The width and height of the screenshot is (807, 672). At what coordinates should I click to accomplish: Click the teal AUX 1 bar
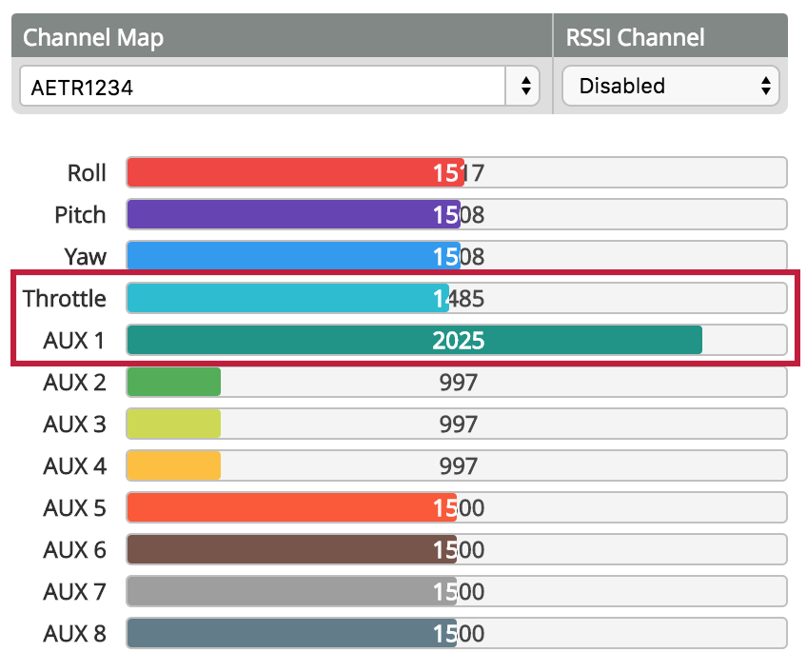(x=414, y=341)
